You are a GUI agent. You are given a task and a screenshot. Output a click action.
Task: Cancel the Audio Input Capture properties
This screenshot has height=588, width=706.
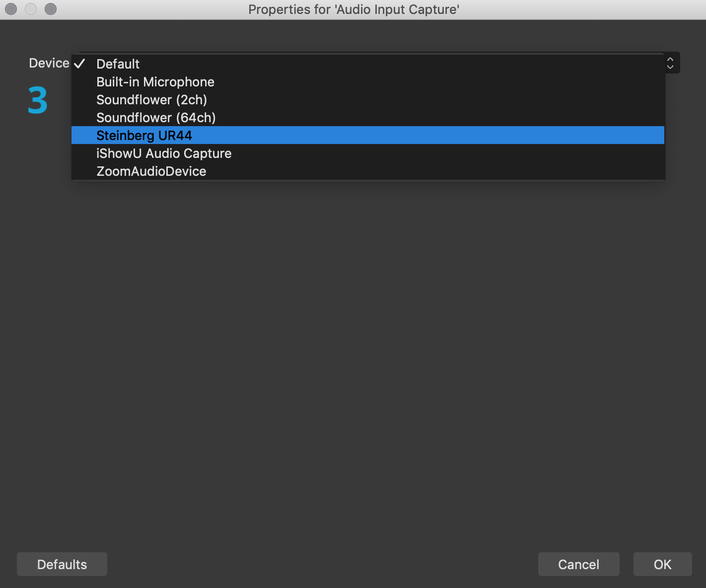pyautogui.click(x=578, y=564)
